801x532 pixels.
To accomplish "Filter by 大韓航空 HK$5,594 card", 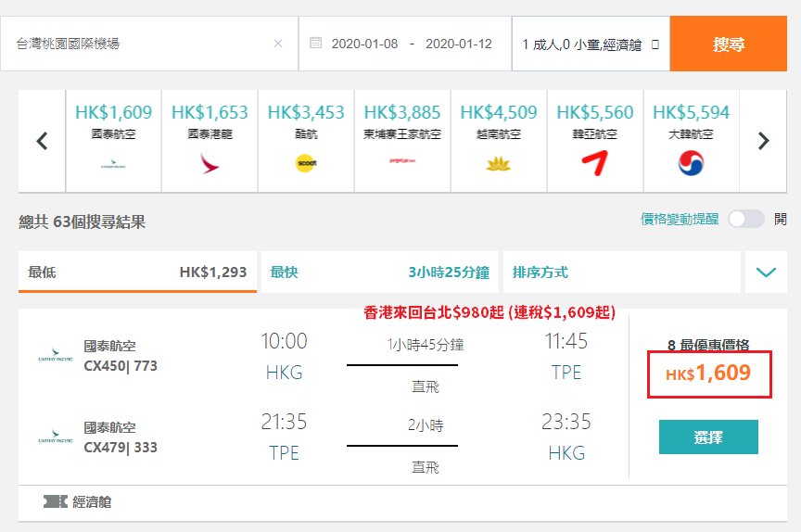I will [692, 141].
